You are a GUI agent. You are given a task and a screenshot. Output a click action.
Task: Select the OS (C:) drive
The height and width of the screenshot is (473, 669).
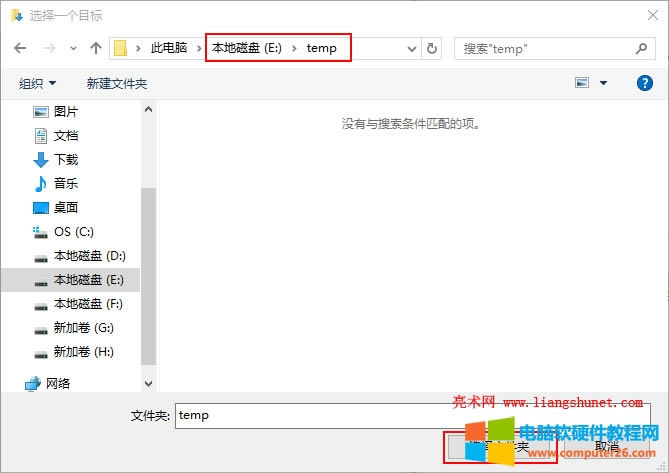point(72,231)
